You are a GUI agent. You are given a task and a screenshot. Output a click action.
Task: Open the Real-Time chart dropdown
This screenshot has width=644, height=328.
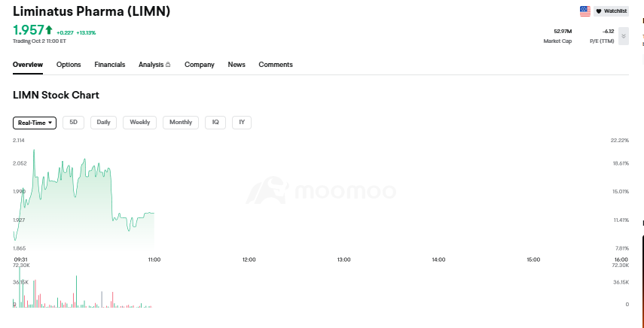tap(35, 123)
